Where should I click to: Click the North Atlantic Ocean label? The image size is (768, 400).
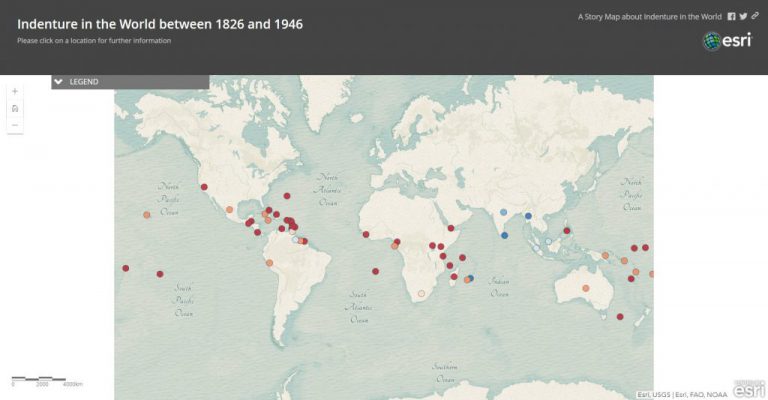click(328, 190)
